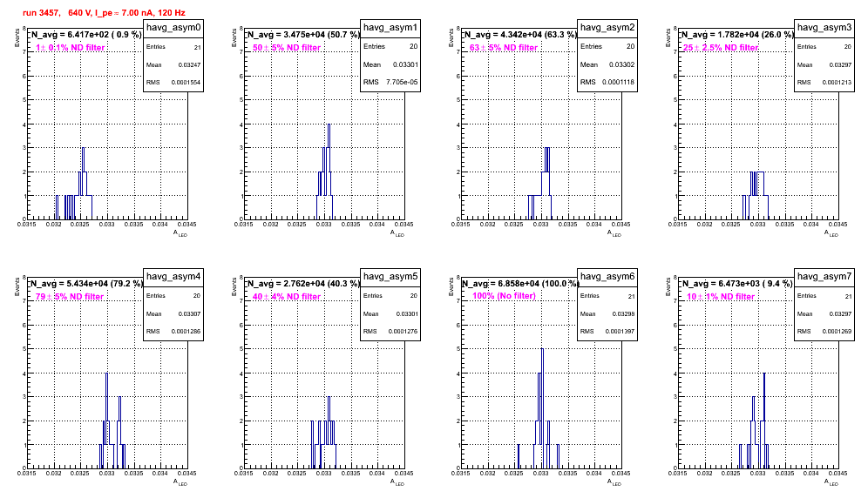Click the four-count peak bin in havg_asym1
Viewport: 868px width, 498px height.
click(x=329, y=172)
